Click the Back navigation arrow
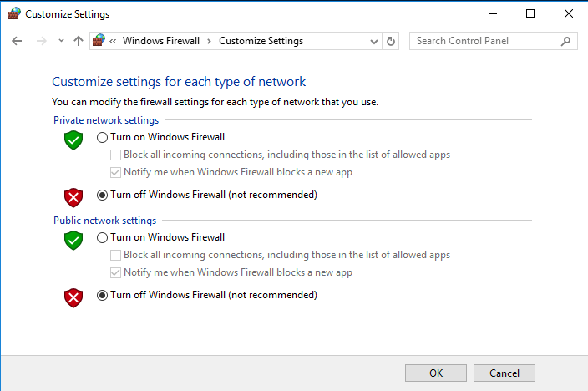Screen dimensions: 588x391 tap(17, 41)
